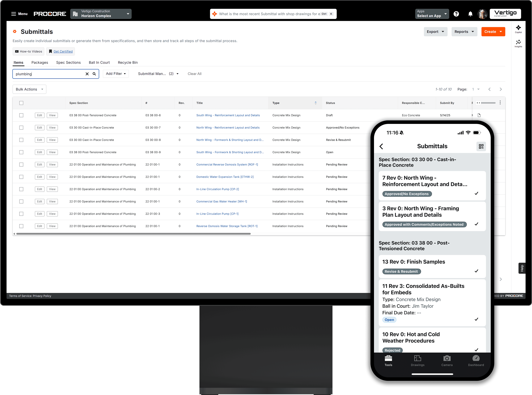Select the Reverse Osmosis Water Storage Tank checkbox

coord(21,226)
